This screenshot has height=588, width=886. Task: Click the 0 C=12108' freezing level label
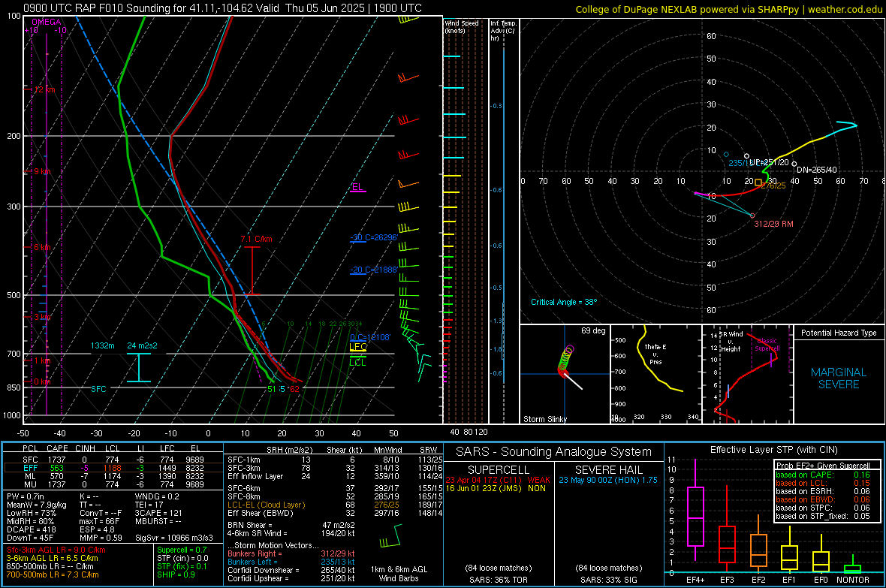[x=370, y=337]
